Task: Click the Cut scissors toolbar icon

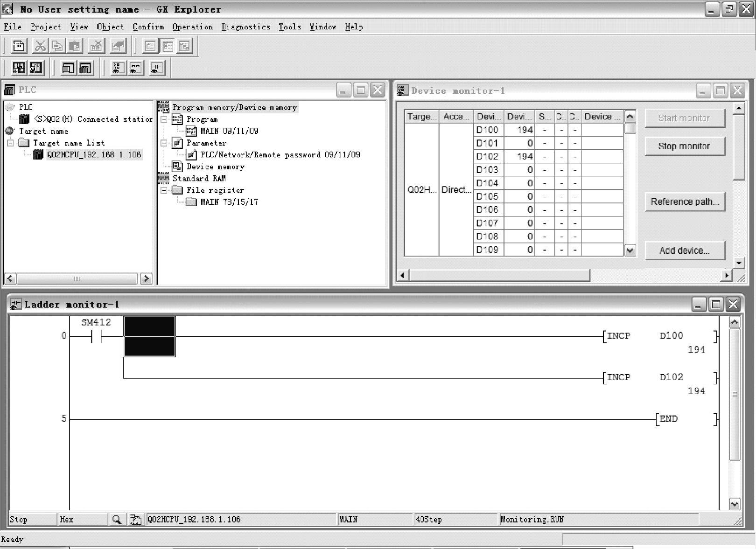Action: tap(40, 46)
